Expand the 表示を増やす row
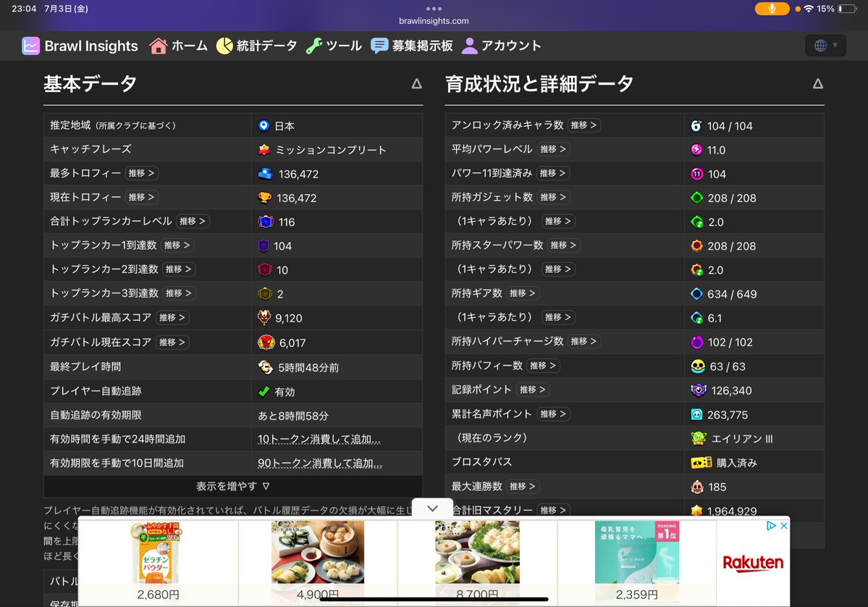The height and width of the screenshot is (607, 868). [233, 486]
